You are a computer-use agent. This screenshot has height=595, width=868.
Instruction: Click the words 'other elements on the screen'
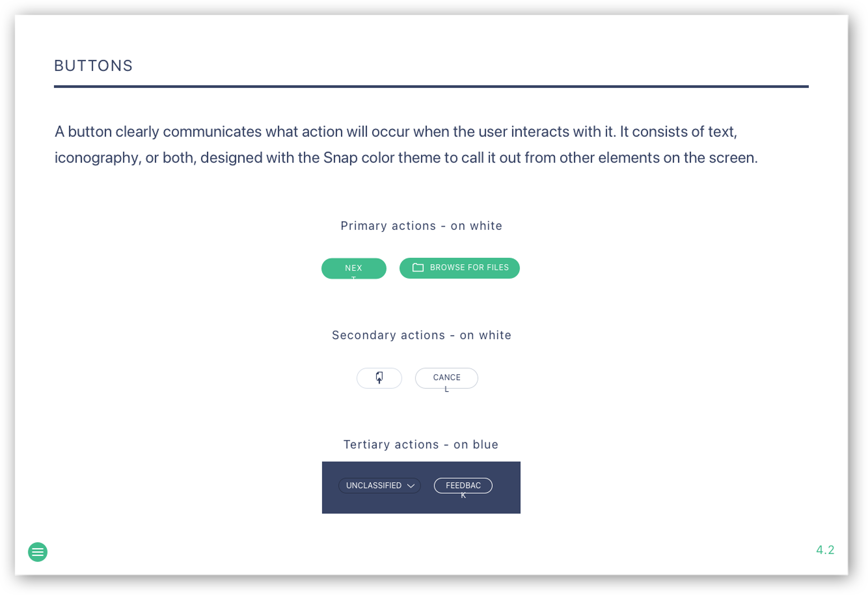658,158
